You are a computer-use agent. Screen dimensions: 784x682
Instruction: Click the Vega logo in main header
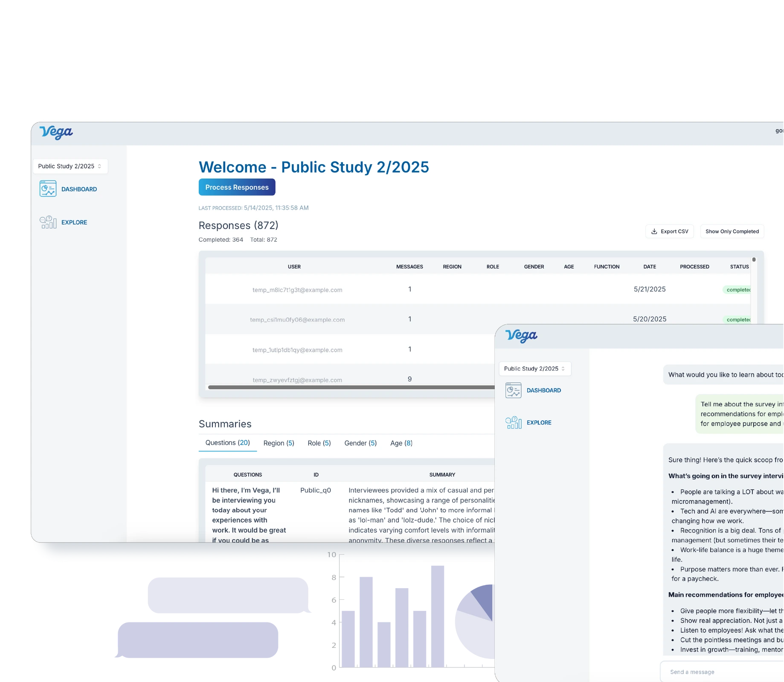point(56,133)
